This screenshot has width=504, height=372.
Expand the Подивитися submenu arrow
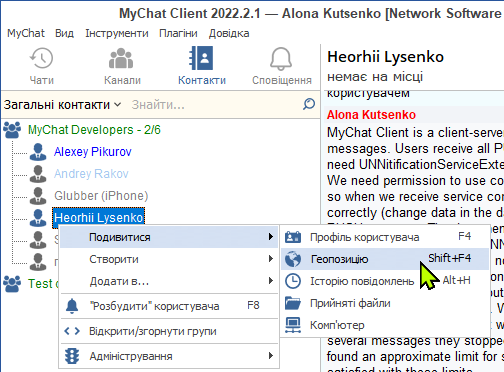pyautogui.click(x=271, y=237)
